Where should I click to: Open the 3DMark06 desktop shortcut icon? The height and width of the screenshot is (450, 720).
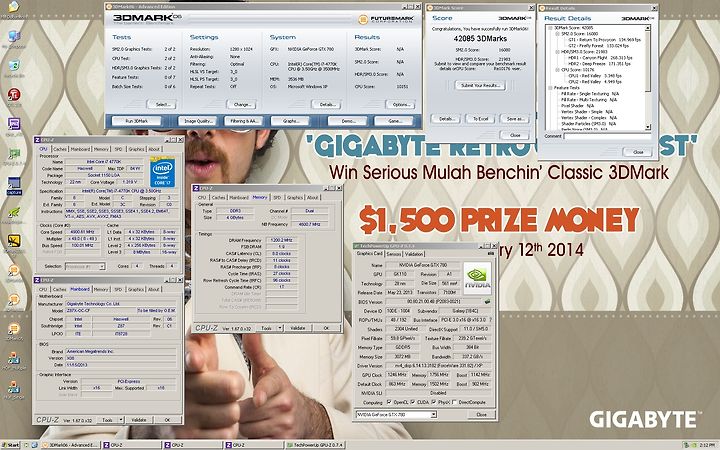14,329
